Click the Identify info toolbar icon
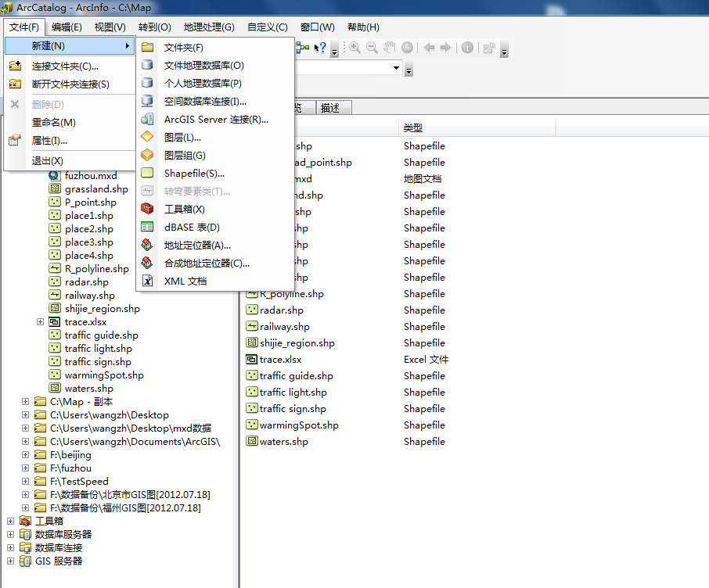Image resolution: width=709 pixels, height=588 pixels. [467, 48]
